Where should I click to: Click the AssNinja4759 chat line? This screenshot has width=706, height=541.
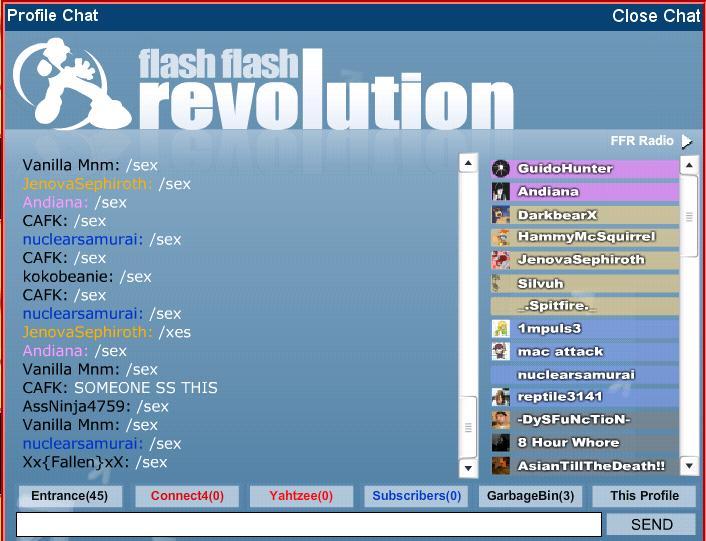pos(95,407)
